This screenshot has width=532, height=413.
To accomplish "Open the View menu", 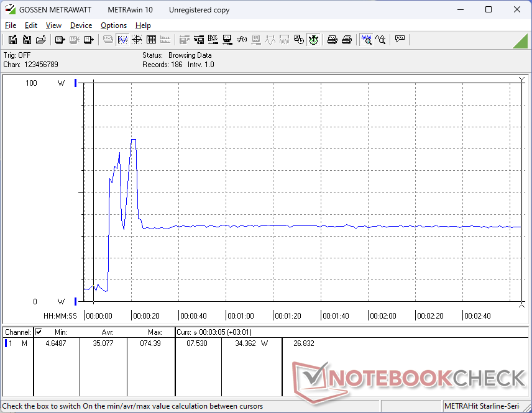I will click(53, 25).
